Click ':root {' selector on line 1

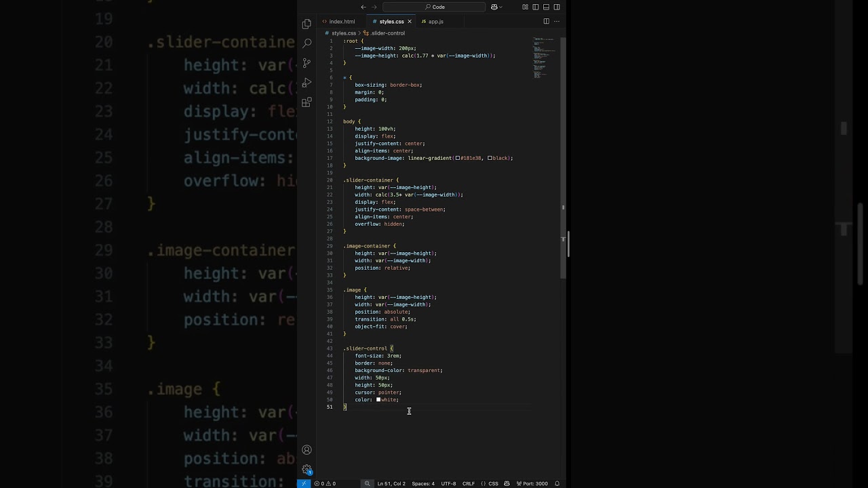[353, 41]
